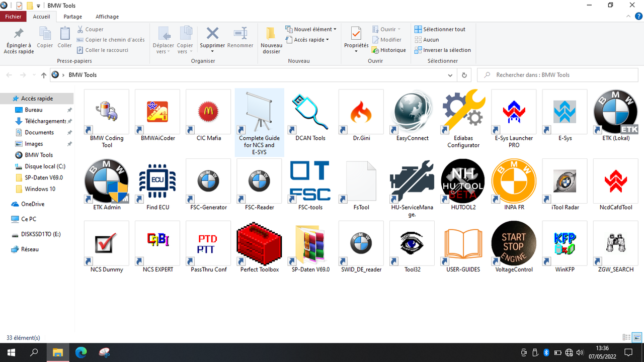
Task: Select the HUTOOL2 shortcut
Action: [463, 185]
